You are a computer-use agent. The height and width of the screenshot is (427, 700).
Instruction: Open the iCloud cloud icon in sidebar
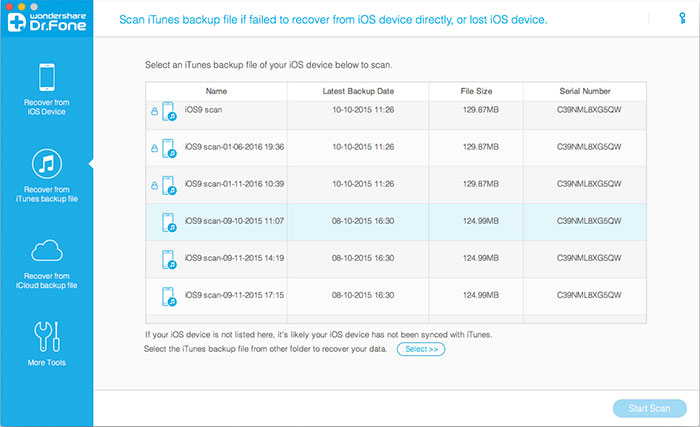(x=47, y=250)
